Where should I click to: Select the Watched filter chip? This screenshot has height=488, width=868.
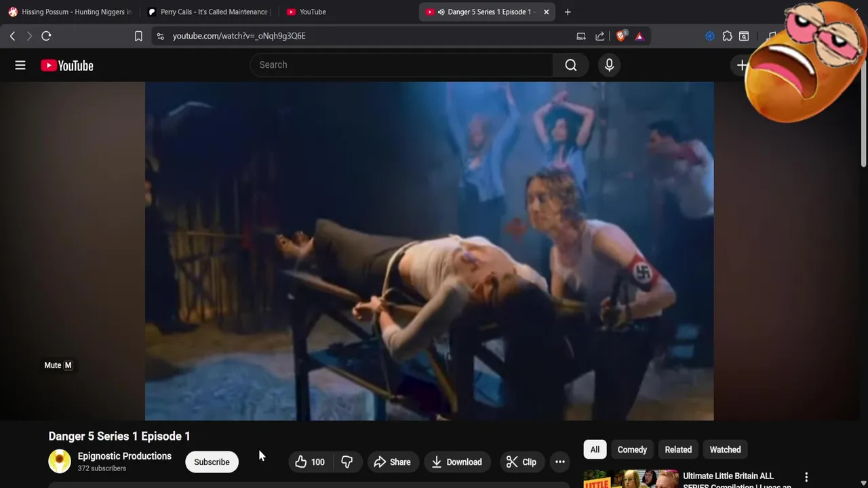725,449
